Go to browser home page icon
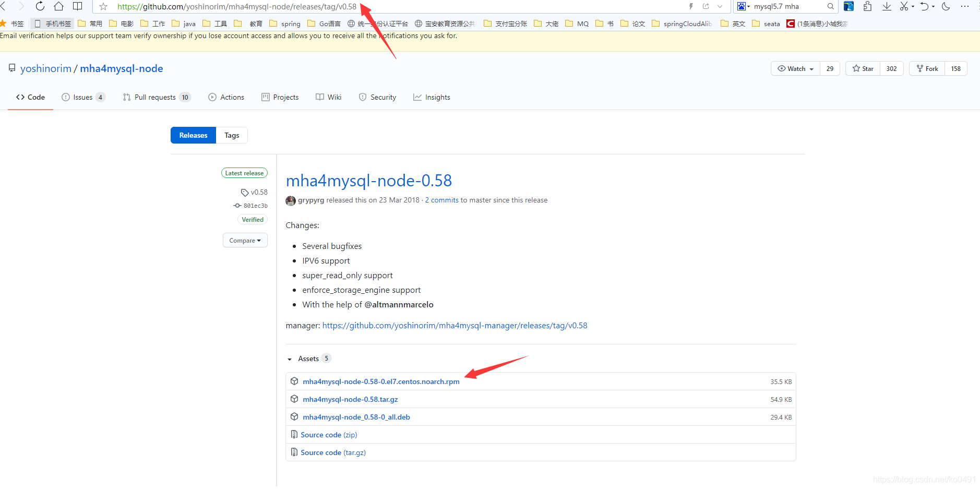Screen dimensions: 980x489 tap(59, 6)
